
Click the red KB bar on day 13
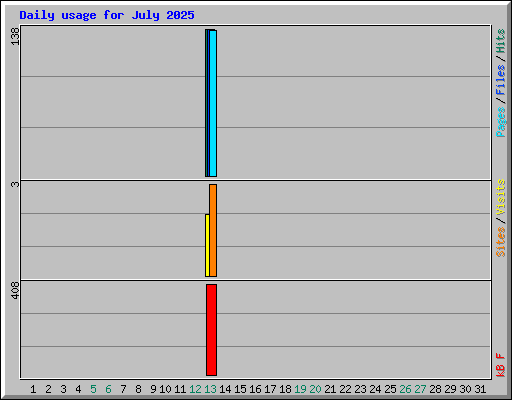click(211, 330)
